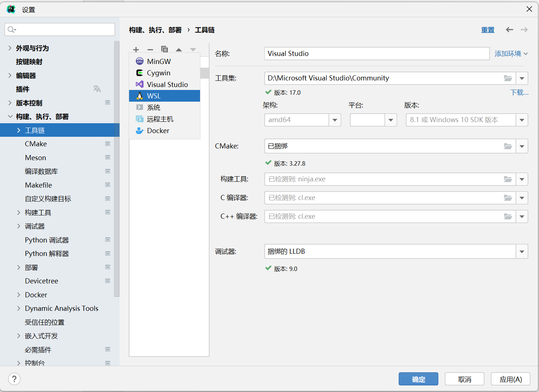Open the 添加环境 dropdown
This screenshot has height=392, width=539.
pos(511,54)
